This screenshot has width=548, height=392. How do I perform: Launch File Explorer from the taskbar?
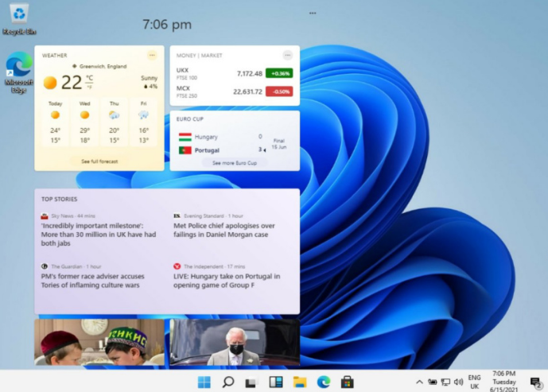[x=300, y=382]
